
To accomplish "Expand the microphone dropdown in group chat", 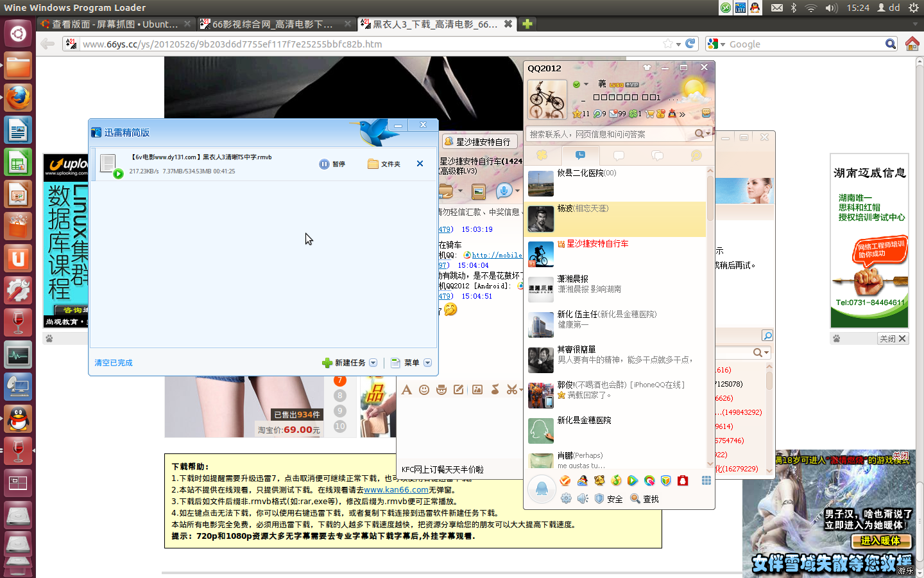I will click(517, 191).
